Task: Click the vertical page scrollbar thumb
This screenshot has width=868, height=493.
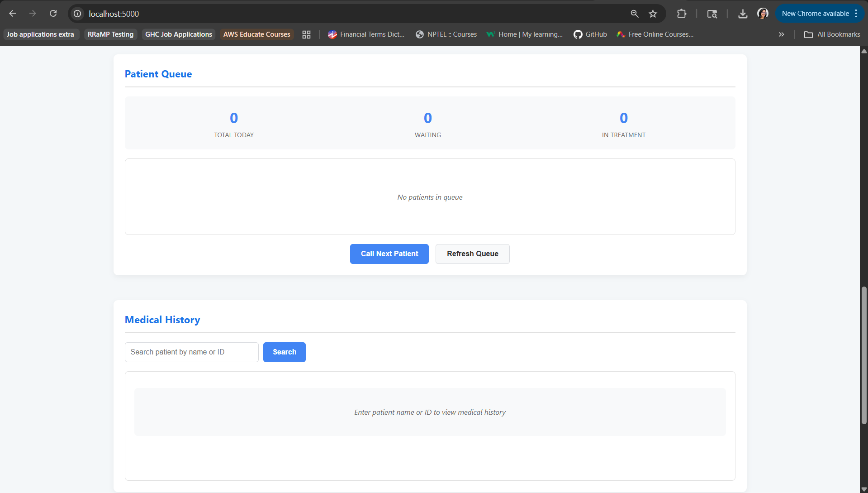Action: pyautogui.click(x=864, y=355)
